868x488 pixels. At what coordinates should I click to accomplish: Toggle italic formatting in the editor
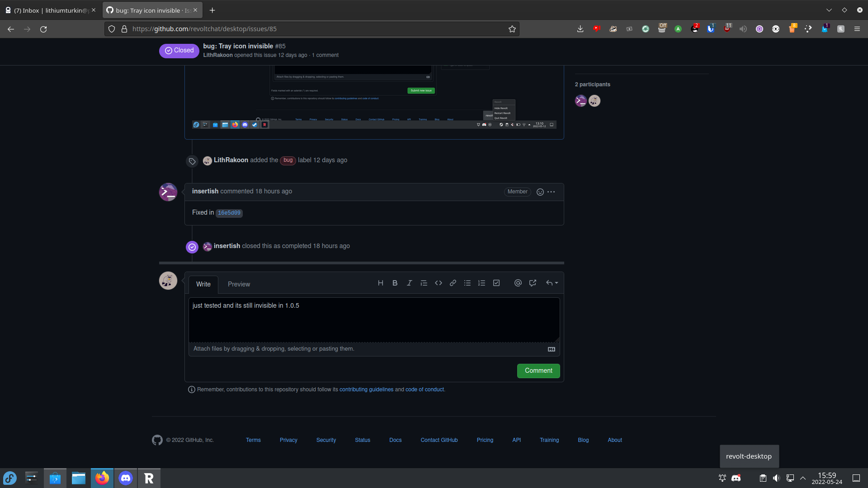click(x=409, y=283)
